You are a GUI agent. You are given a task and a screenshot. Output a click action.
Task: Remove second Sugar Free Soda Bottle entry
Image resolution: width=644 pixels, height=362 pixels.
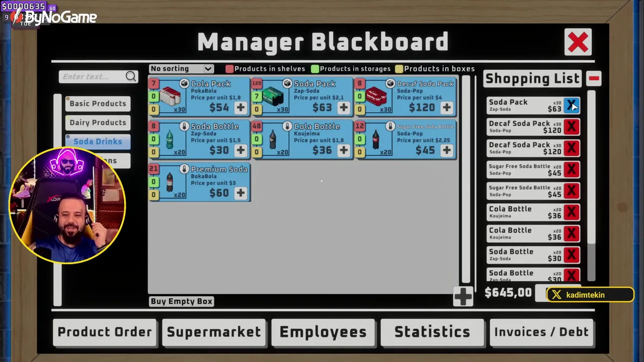coord(572,191)
